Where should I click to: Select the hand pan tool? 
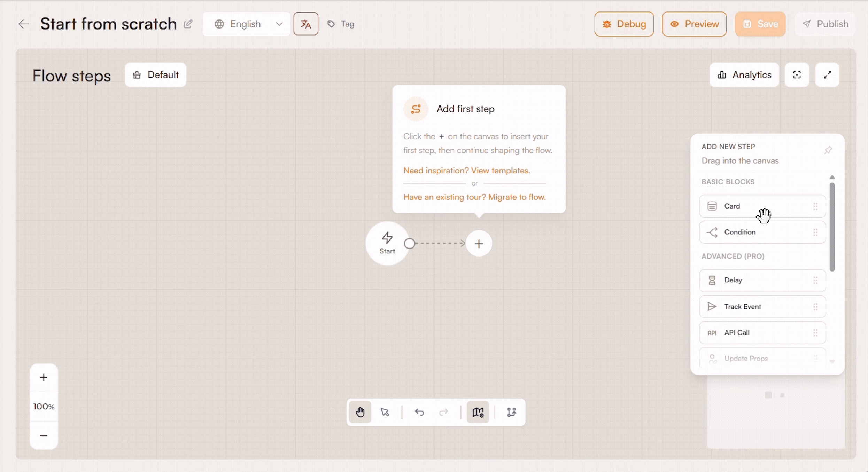tap(360, 412)
